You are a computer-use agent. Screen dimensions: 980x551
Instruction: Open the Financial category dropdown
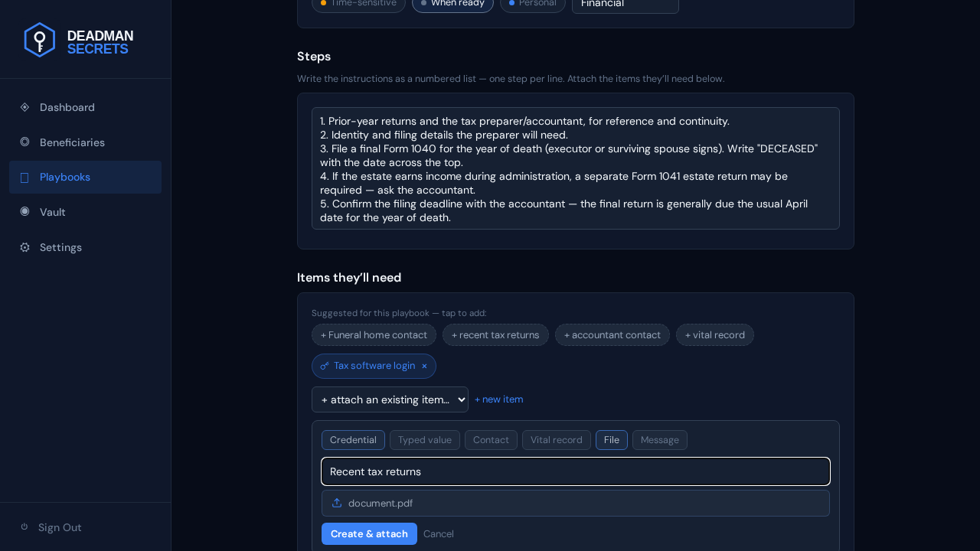click(x=626, y=4)
